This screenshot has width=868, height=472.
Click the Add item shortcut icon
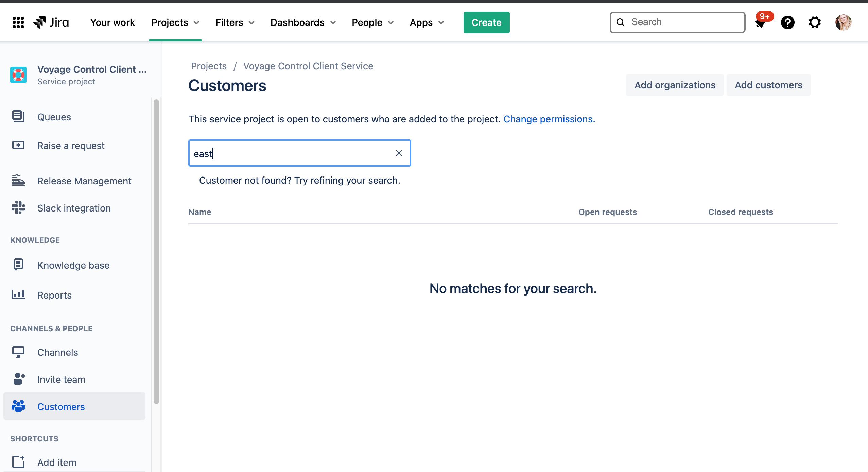click(18, 462)
